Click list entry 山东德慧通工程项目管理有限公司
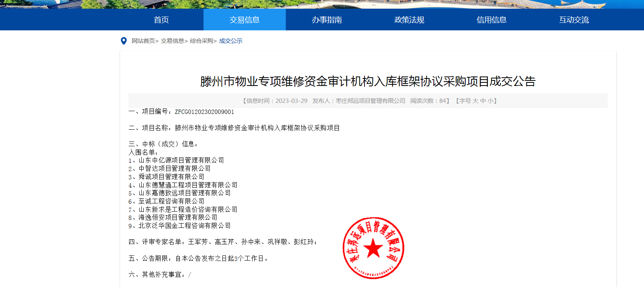 (x=188, y=185)
